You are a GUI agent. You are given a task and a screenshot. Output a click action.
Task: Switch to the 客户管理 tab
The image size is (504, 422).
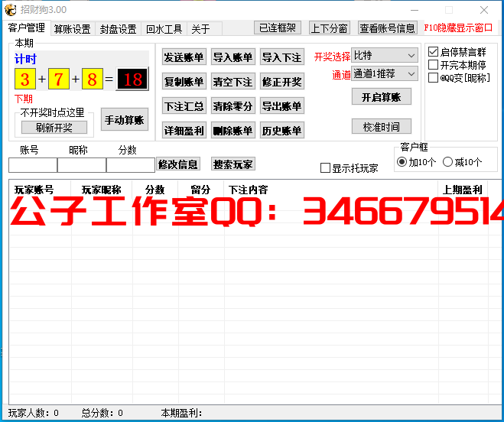point(27,28)
